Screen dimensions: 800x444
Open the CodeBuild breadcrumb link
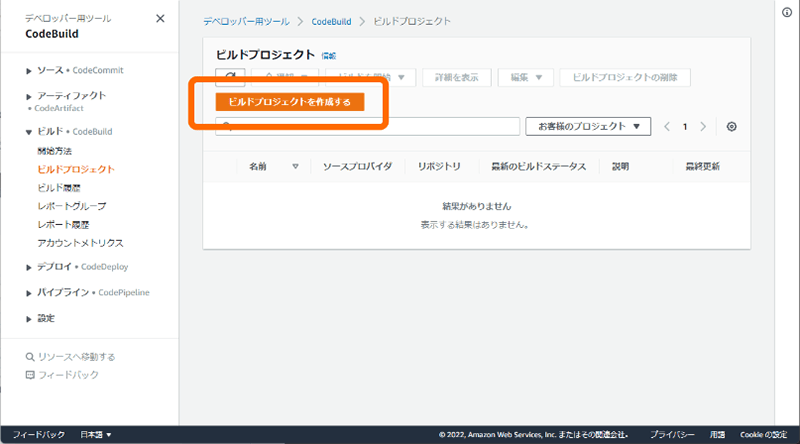click(x=332, y=21)
